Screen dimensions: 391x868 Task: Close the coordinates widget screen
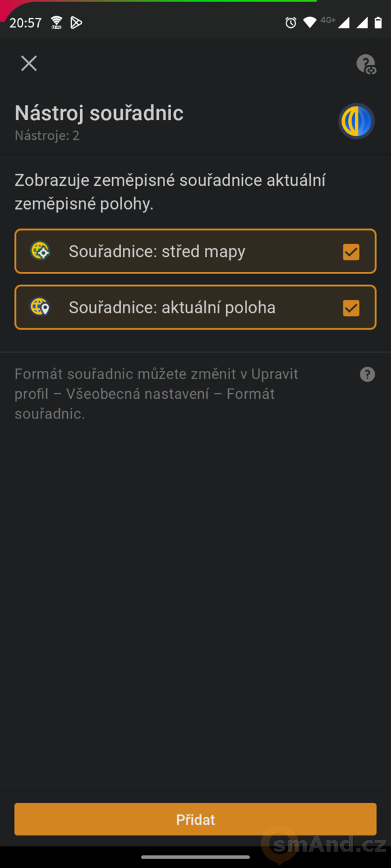(29, 64)
